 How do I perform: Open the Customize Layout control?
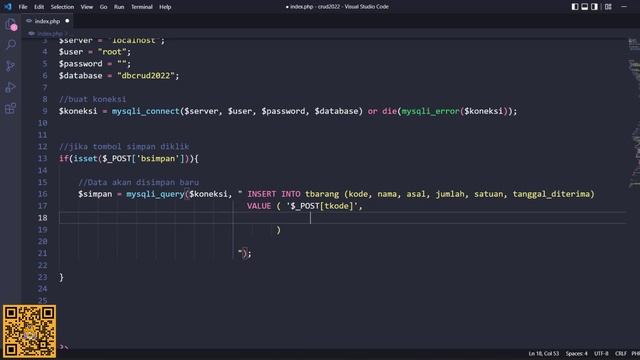pos(608,7)
